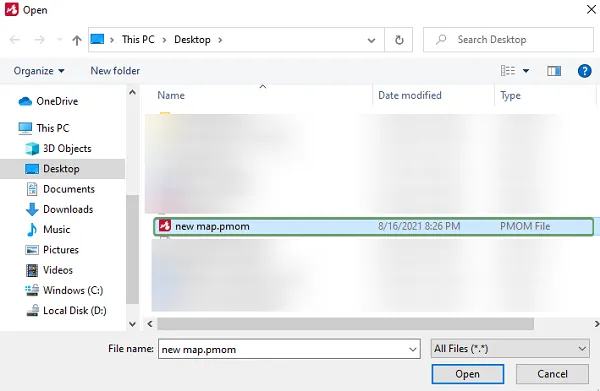Click the horizontal scrollbar in the file list
Viewport: 600px width, 391px height.
click(x=345, y=324)
